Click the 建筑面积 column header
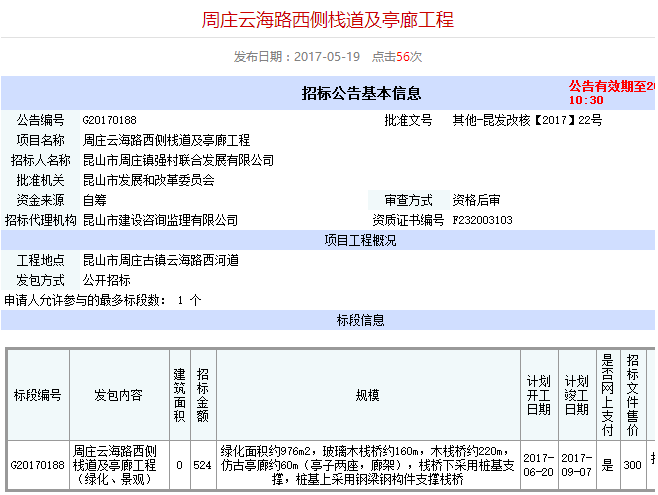The width and height of the screenshot is (658, 495). point(180,395)
